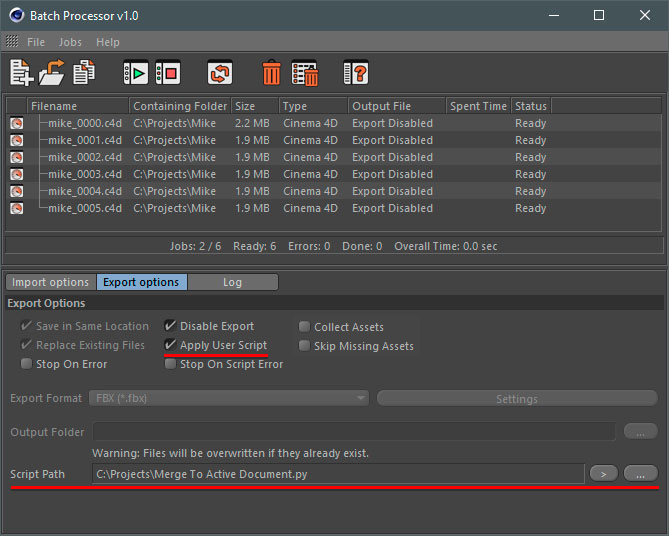Select the mike_0002.c4d filename

(x=85, y=157)
